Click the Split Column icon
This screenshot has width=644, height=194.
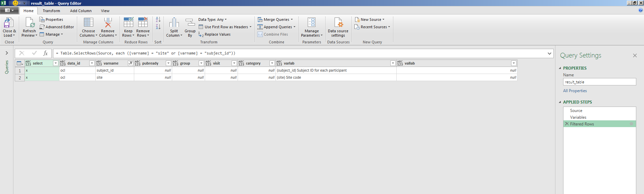[x=174, y=23]
